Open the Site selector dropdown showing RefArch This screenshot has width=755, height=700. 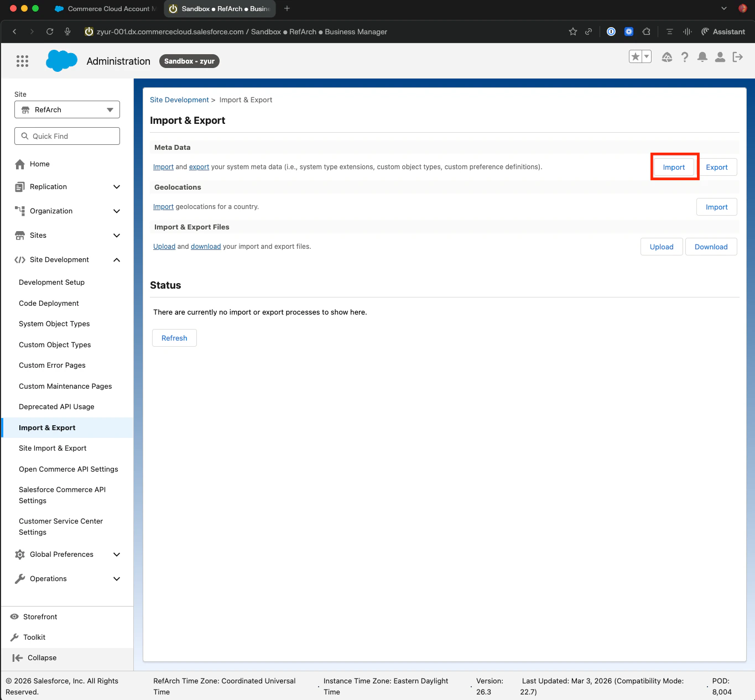(67, 109)
